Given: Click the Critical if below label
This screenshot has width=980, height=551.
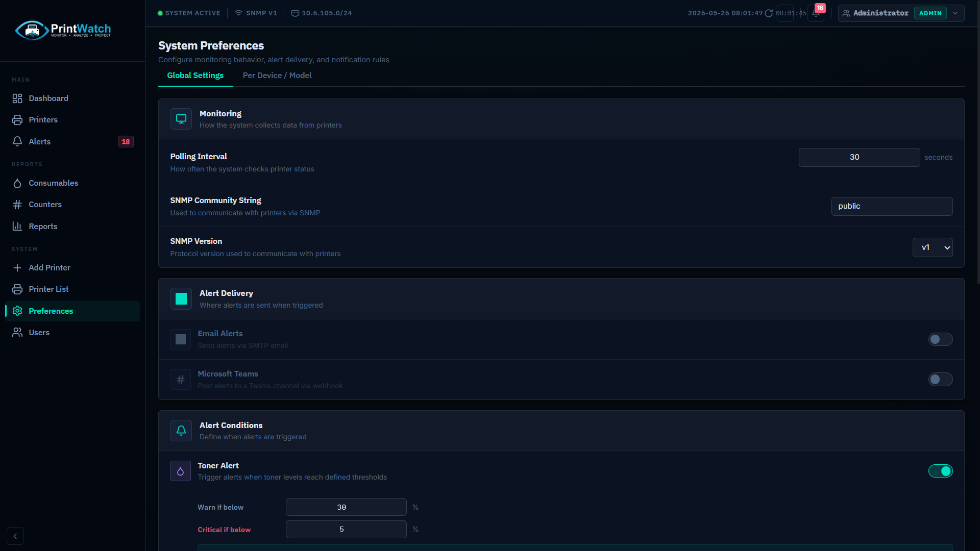Looking at the screenshot, I should tap(224, 530).
